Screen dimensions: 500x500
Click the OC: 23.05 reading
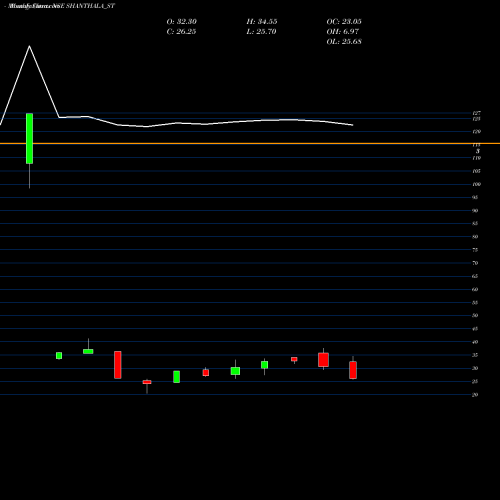(x=344, y=22)
